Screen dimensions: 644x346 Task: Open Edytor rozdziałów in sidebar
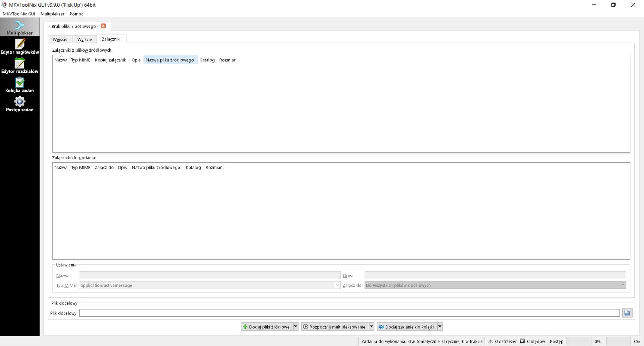[19, 66]
